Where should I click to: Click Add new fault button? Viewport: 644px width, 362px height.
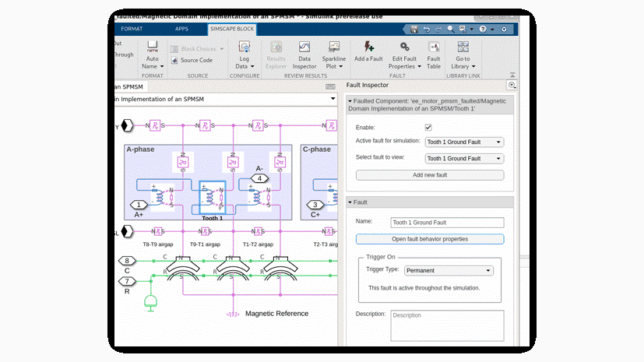pyautogui.click(x=429, y=175)
